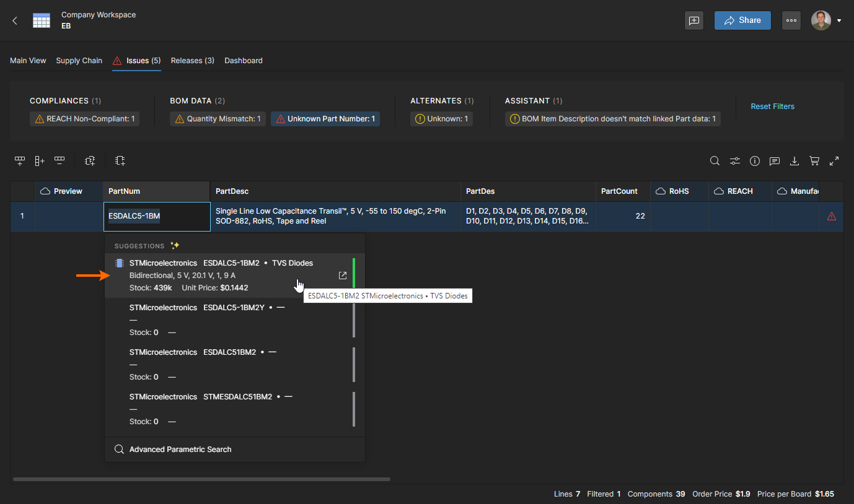Open the three-dots more options menu
This screenshot has height=504, width=854.
coord(791,20)
